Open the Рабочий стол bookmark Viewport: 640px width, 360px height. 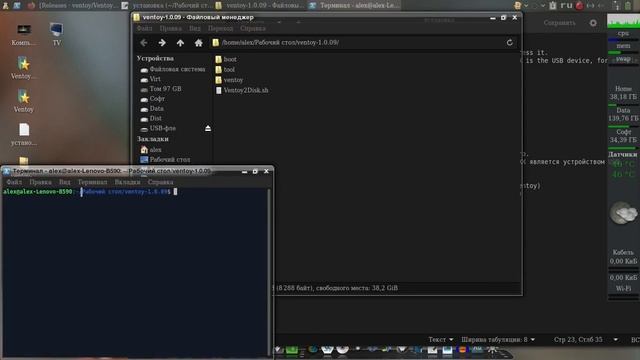[165, 160]
